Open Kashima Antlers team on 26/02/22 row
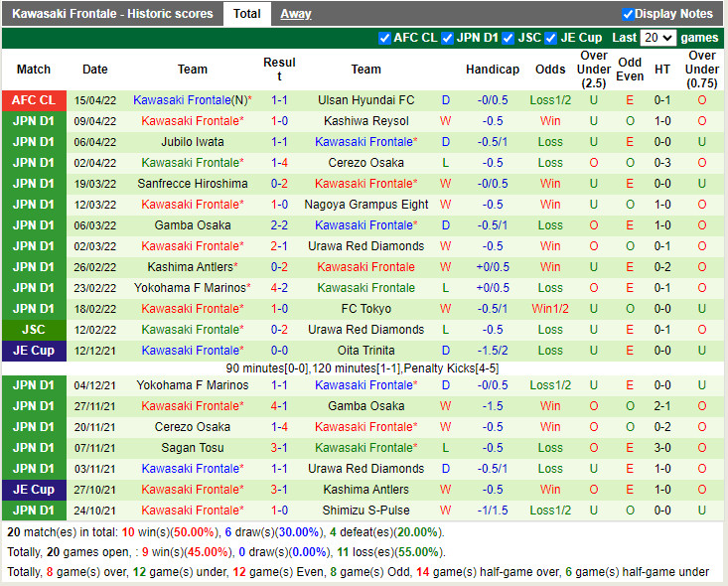 (193, 267)
